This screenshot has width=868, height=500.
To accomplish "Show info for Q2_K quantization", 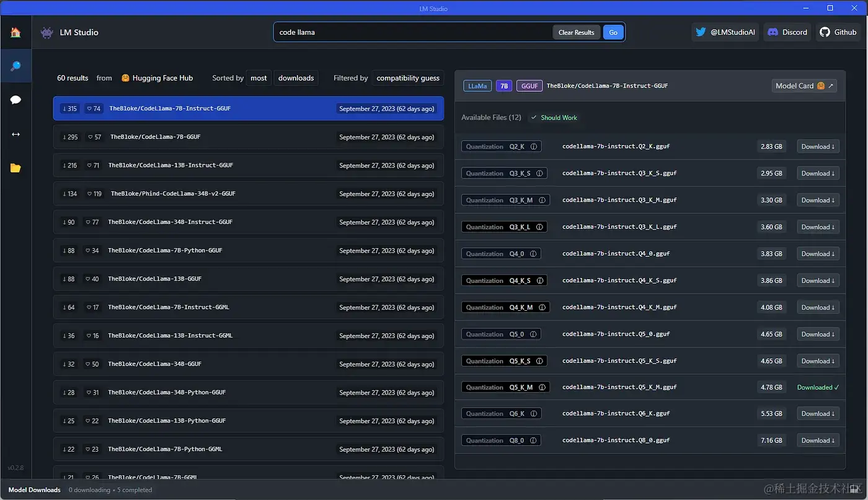I will click(534, 147).
